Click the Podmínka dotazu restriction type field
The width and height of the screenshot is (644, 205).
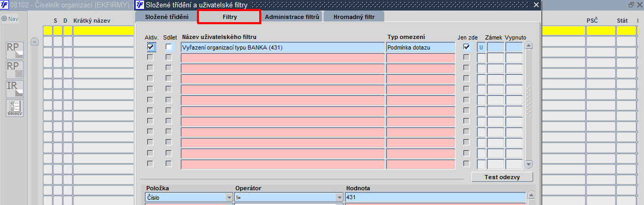click(x=420, y=47)
